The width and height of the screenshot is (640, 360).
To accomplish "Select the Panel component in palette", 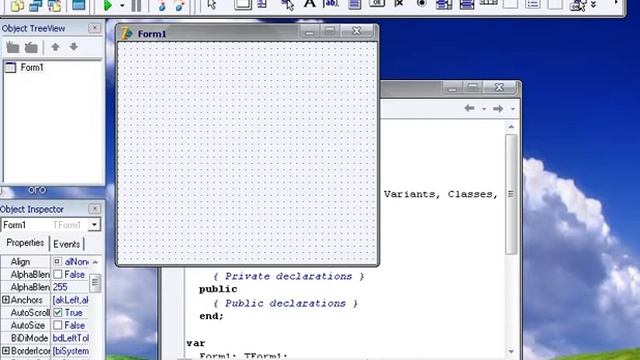I will [555, 4].
